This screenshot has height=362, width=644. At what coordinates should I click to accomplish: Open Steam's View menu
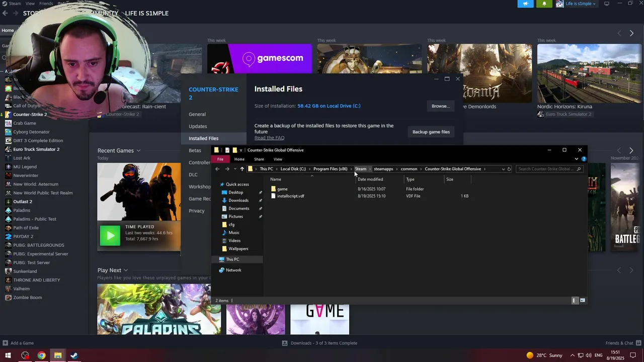30,4
